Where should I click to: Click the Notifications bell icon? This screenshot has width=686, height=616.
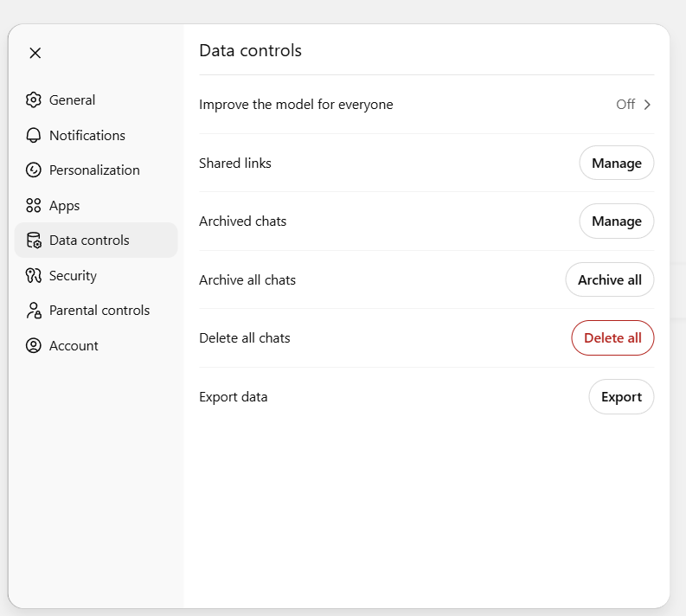click(34, 135)
